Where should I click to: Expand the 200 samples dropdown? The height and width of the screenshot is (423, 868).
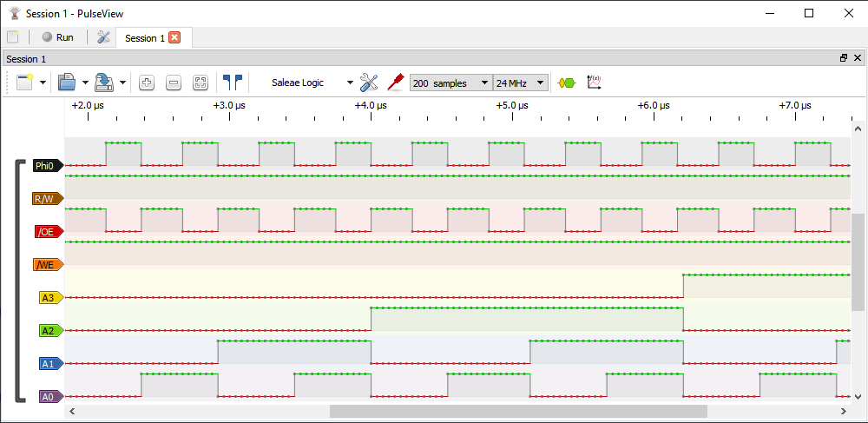coord(450,83)
